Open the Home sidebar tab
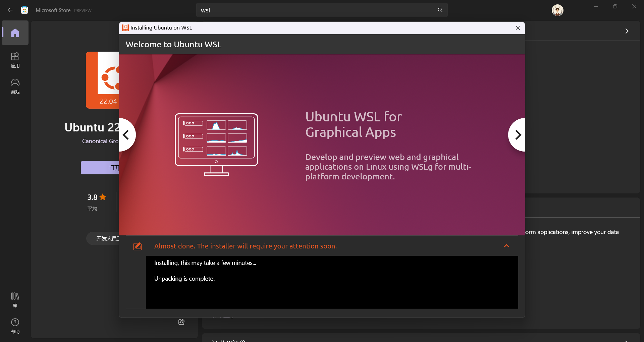The height and width of the screenshot is (342, 644). [15, 33]
